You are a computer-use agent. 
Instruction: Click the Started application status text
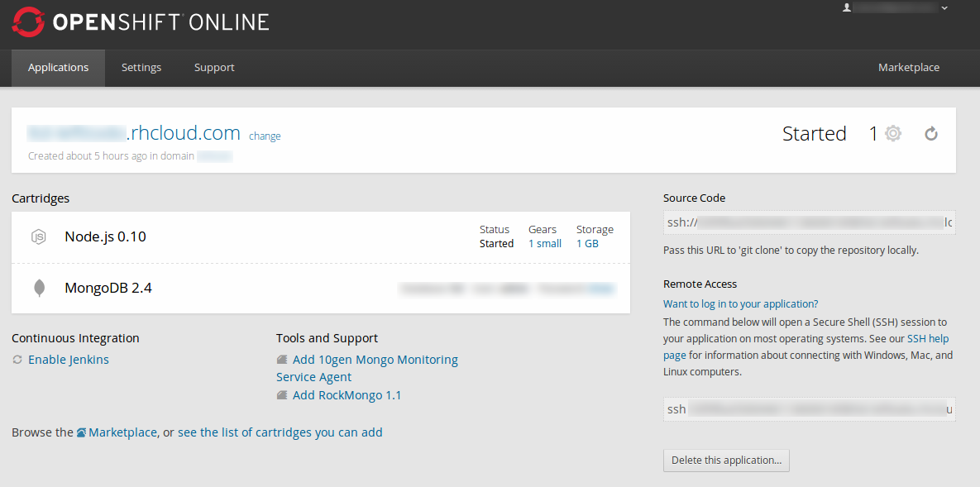815,133
